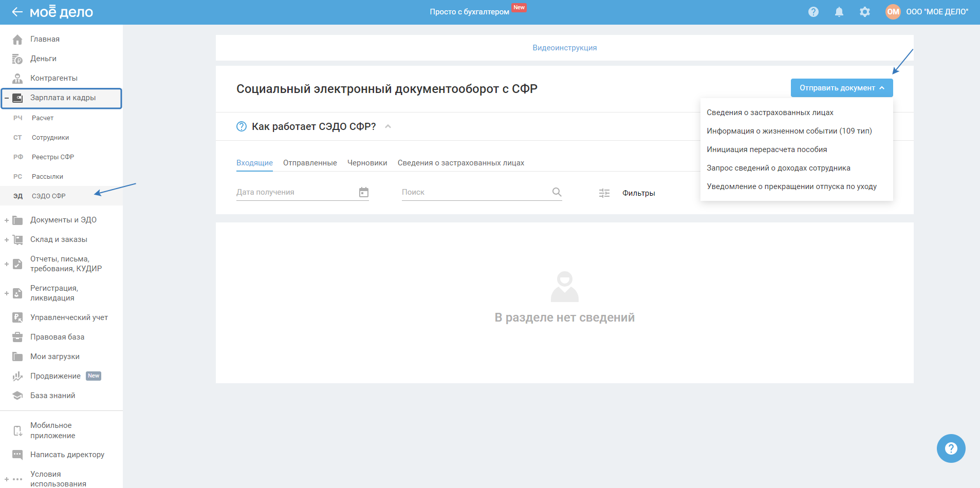Open the Сведения о застрахованных лицах tab
Screen dimensions: 980x488
(461, 163)
